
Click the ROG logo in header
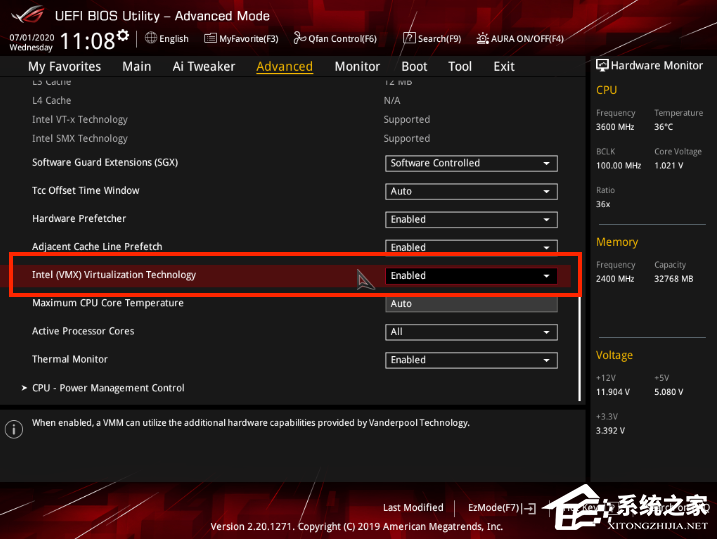[x=28, y=15]
